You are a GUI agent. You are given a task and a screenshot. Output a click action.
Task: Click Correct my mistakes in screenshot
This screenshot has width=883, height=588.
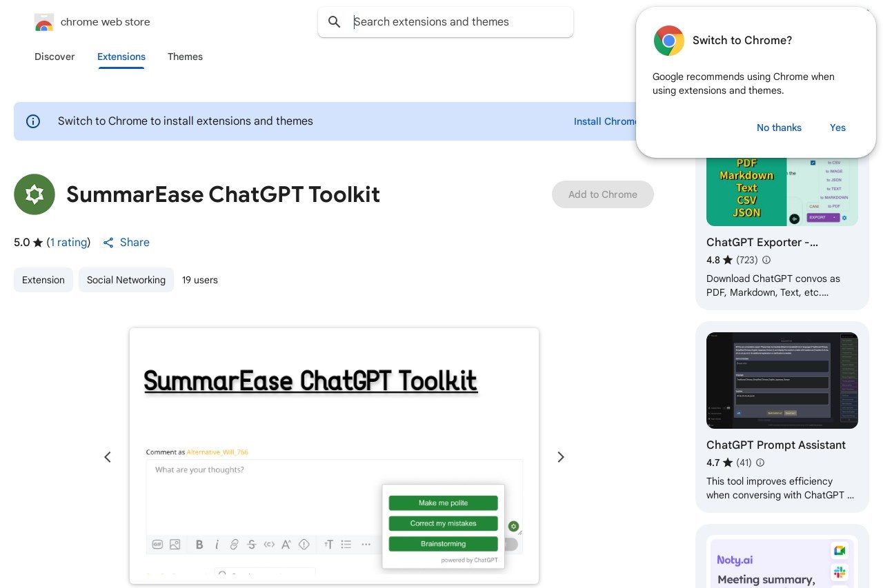tap(443, 523)
